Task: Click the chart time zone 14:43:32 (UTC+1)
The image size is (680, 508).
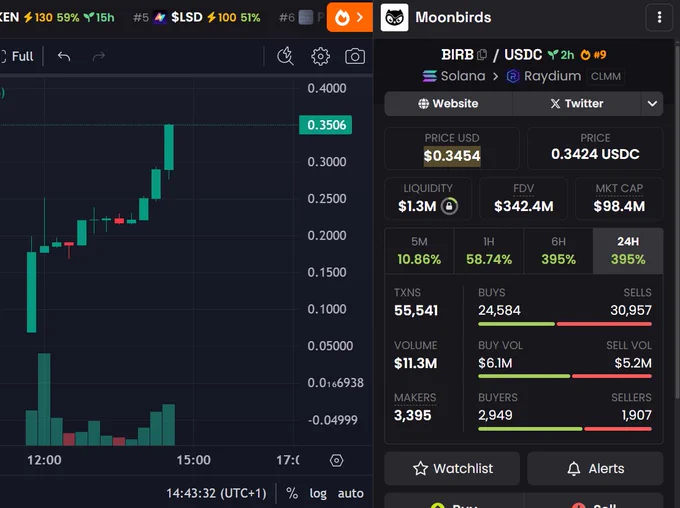Action: 216,493
